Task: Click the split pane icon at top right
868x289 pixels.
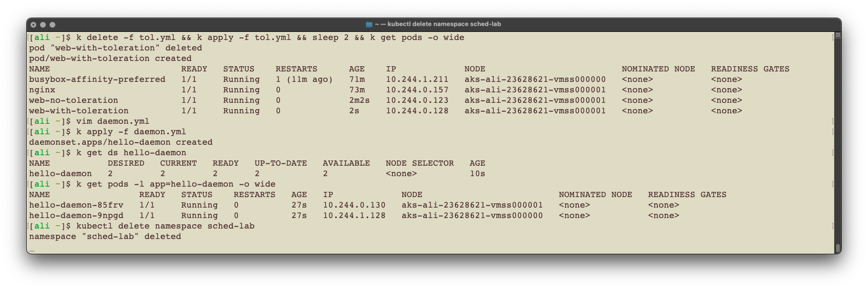Action: [838, 35]
